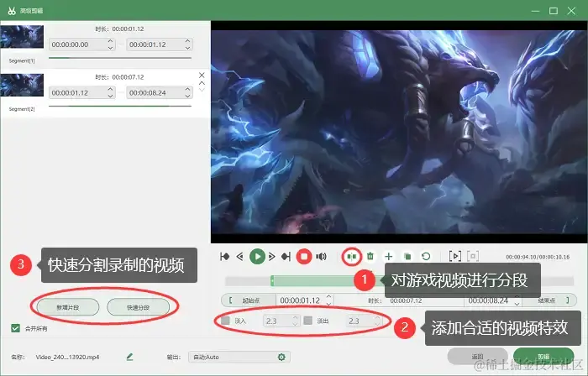Select the Segment[2] thumbnail
This screenshot has height=376, width=588.
point(22,85)
